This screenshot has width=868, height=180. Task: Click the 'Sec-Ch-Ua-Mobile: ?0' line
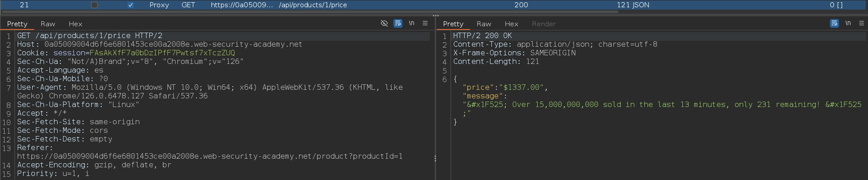pos(63,79)
